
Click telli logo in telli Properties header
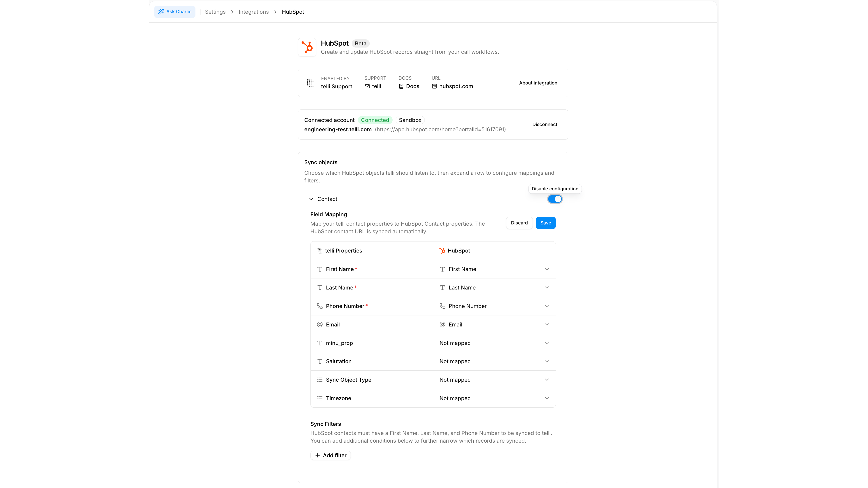[x=319, y=251]
